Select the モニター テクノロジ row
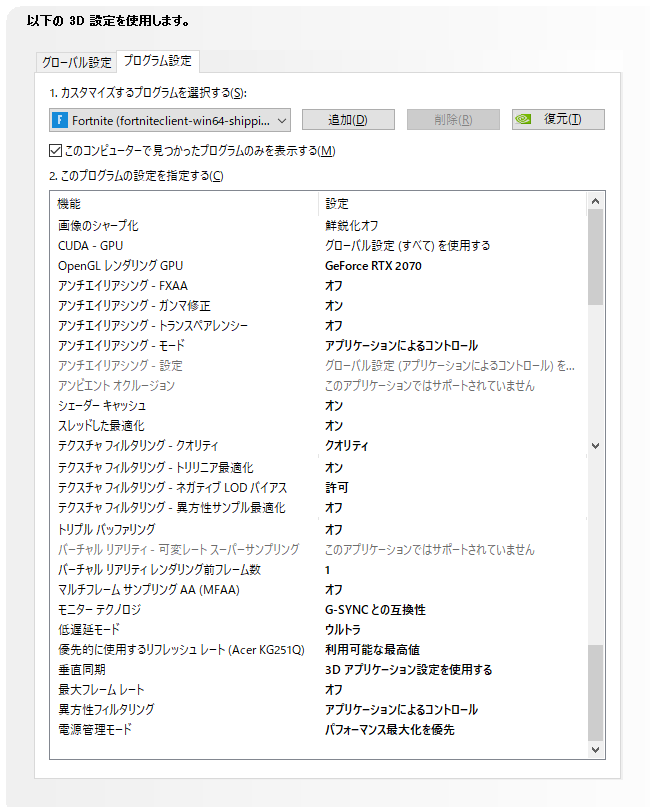 point(318,610)
